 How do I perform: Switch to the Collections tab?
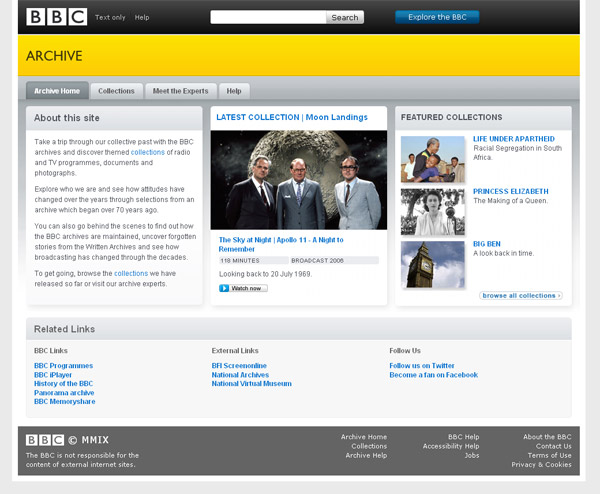tap(116, 91)
